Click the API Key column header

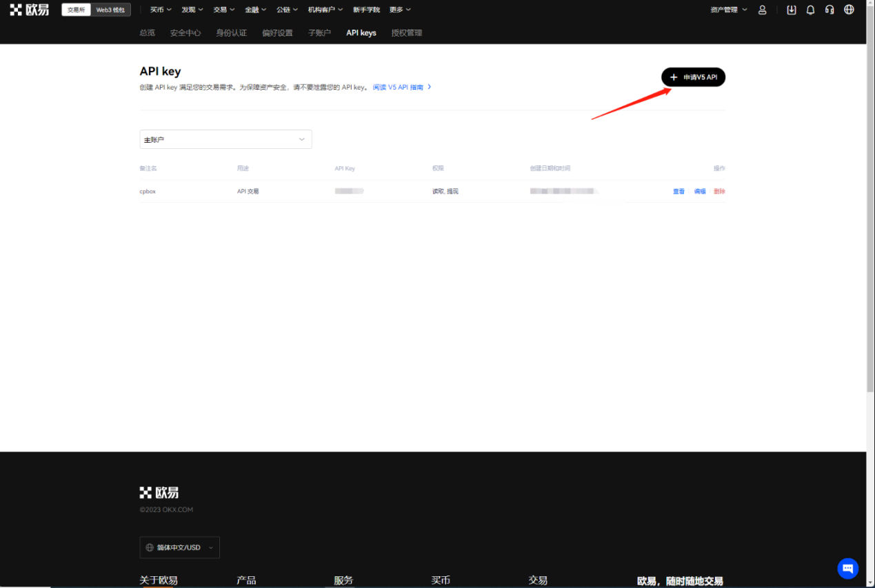[x=345, y=168]
